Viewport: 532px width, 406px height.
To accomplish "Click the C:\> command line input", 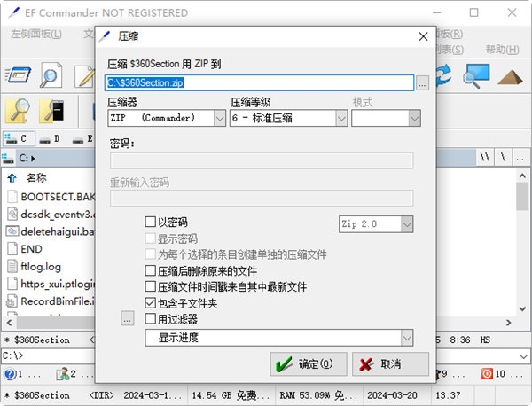I will tap(48, 355).
